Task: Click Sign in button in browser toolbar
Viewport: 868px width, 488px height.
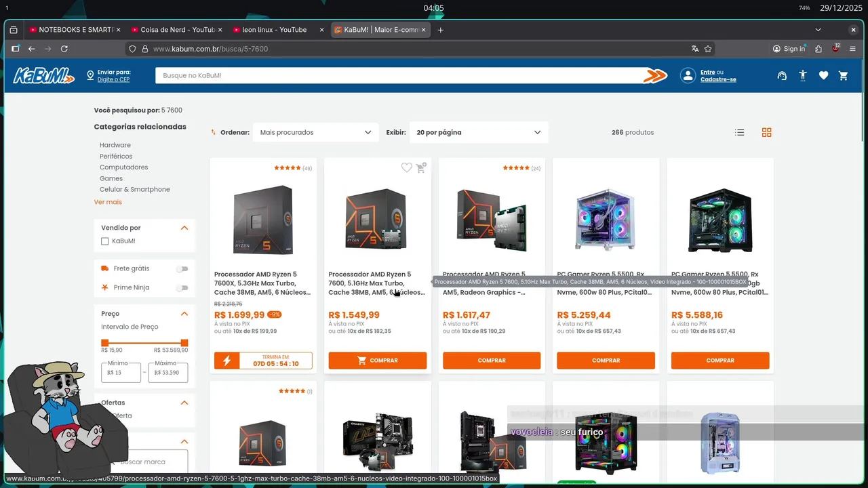Action: click(x=789, y=49)
